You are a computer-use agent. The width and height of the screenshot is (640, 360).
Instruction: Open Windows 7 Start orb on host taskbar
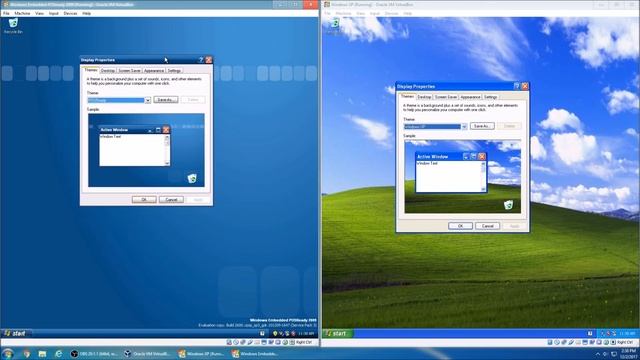7,353
